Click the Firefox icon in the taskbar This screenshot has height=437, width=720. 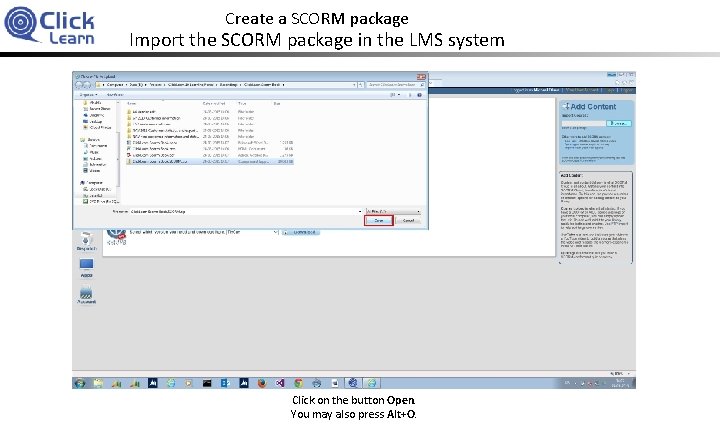pos(262,383)
